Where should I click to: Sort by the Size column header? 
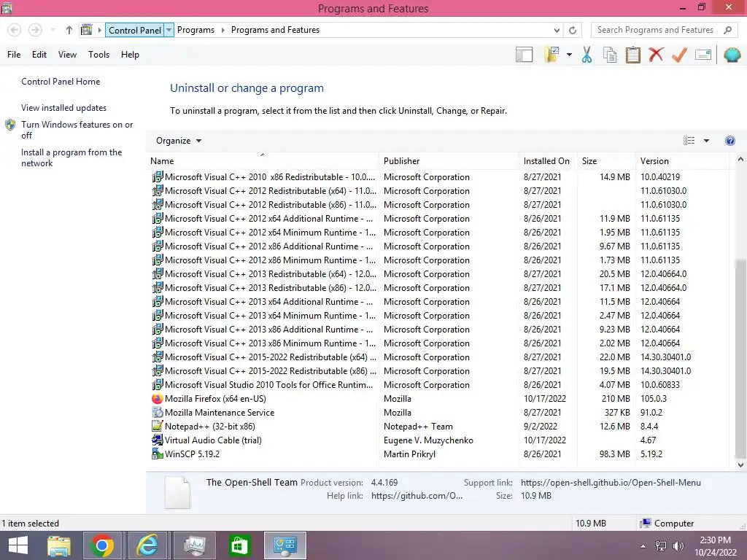[x=606, y=161]
